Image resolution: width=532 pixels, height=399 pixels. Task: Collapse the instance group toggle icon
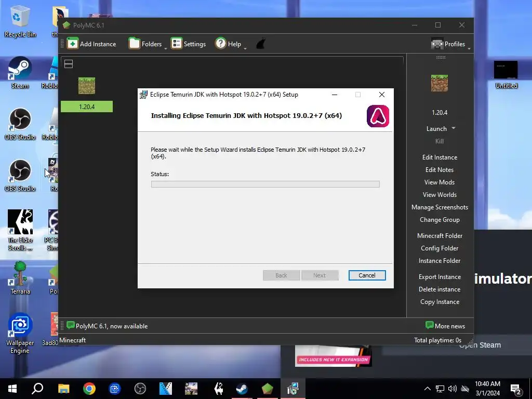tap(69, 64)
